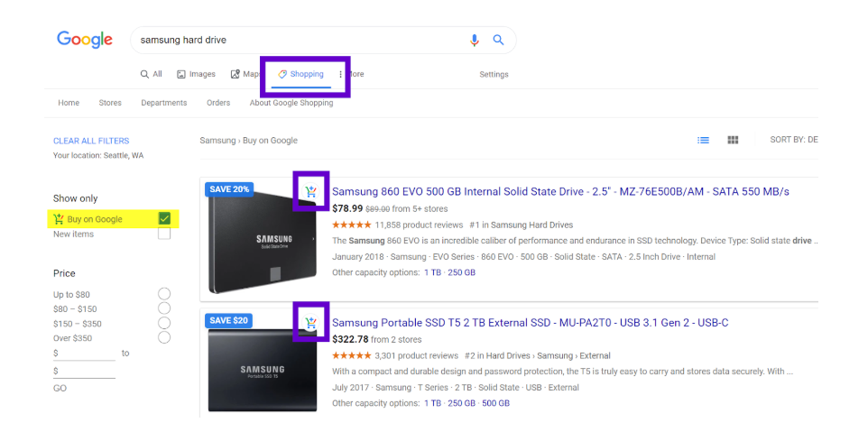Open Samsung Portable SSD T5 product image

(x=263, y=370)
